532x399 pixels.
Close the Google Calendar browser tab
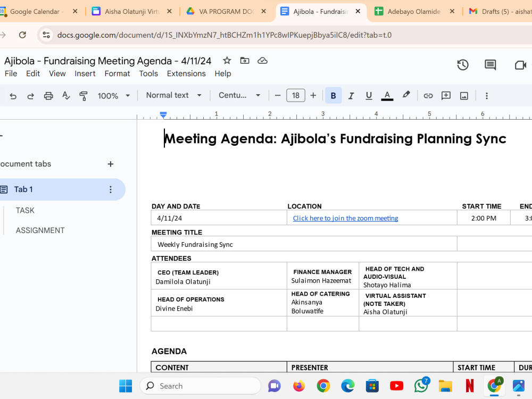[75, 11]
